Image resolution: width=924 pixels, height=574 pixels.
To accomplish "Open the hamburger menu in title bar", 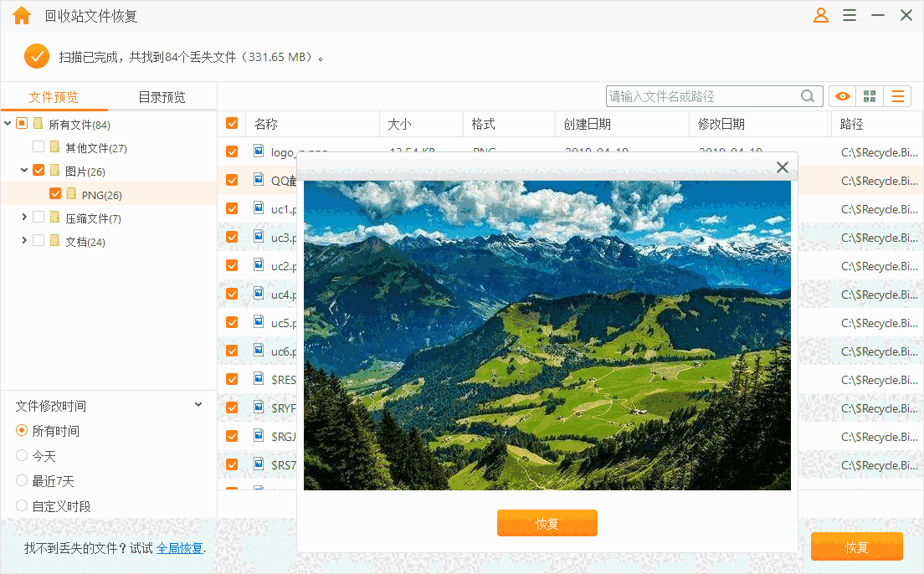I will click(x=850, y=16).
